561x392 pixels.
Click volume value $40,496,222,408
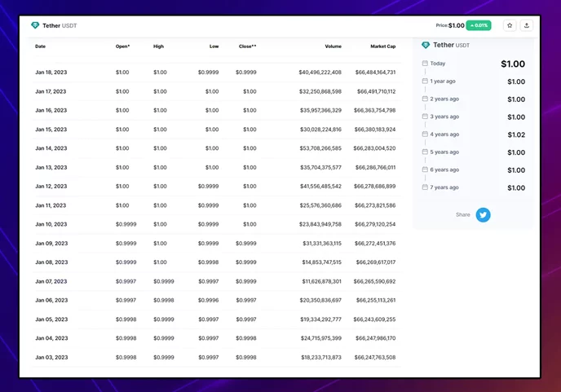(320, 73)
